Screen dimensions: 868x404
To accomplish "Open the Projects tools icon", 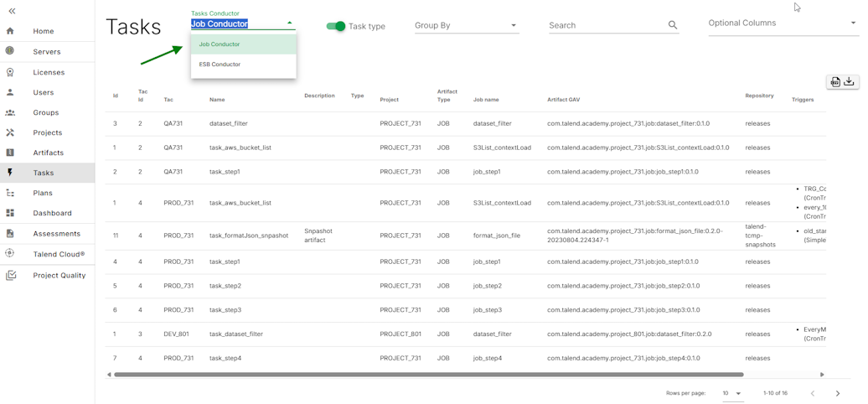I will coord(10,132).
